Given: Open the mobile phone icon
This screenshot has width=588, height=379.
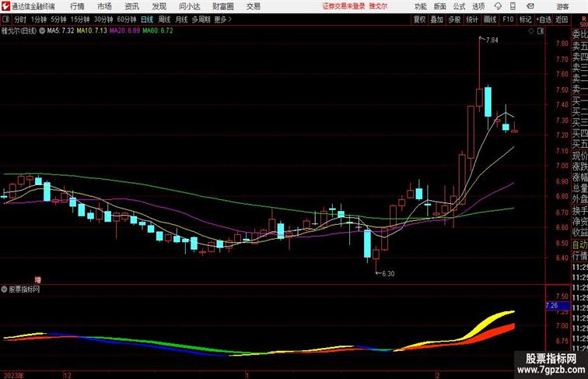Looking at the screenshot, I should coord(513,6).
